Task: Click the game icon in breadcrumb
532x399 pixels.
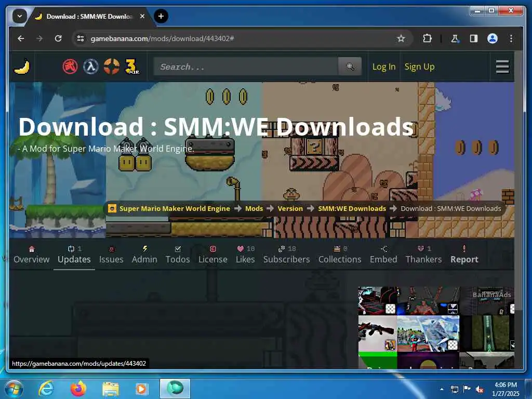Action: click(x=112, y=208)
